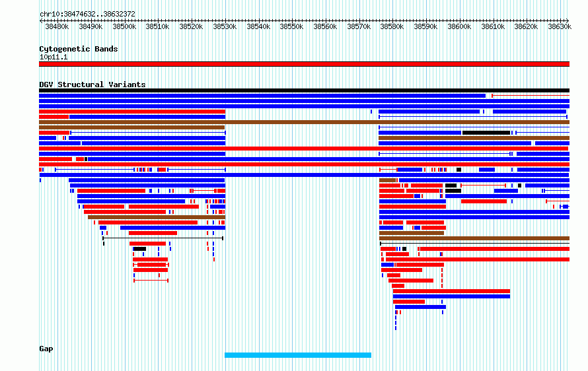The image size is (588, 371).
Task: Select the 38510k position label
Action: pyautogui.click(x=157, y=27)
